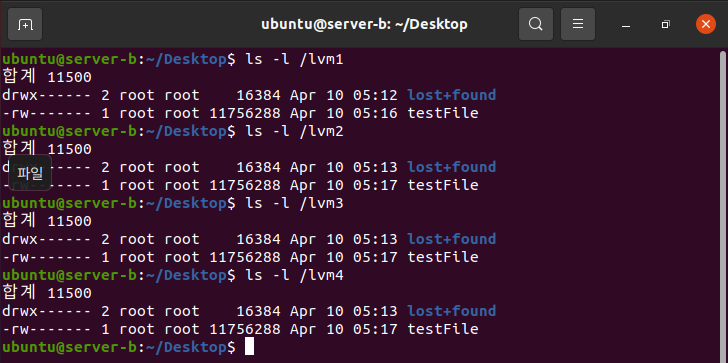This screenshot has height=363, width=728.
Task: Click the 16384 size in the /lvm4 listing
Action: click(259, 311)
